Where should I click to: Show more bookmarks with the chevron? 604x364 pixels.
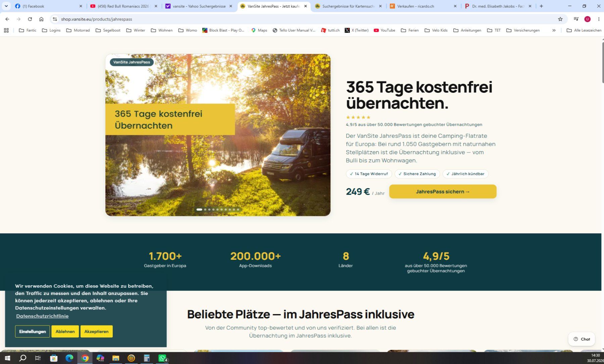pyautogui.click(x=554, y=30)
